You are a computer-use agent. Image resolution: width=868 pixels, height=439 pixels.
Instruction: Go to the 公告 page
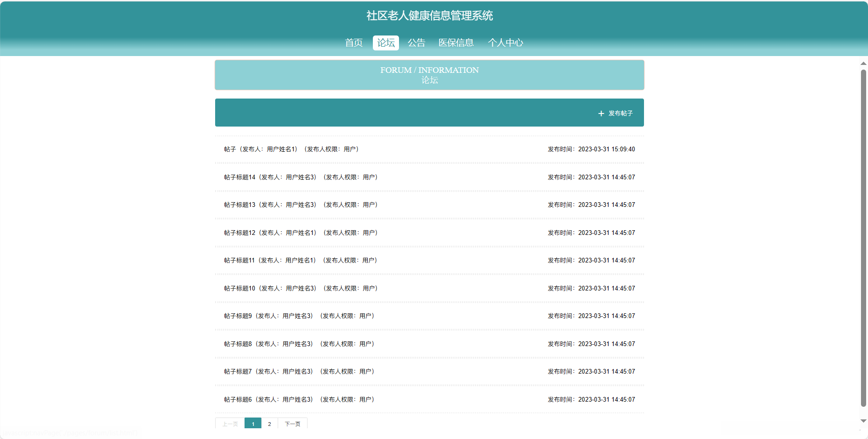click(416, 43)
